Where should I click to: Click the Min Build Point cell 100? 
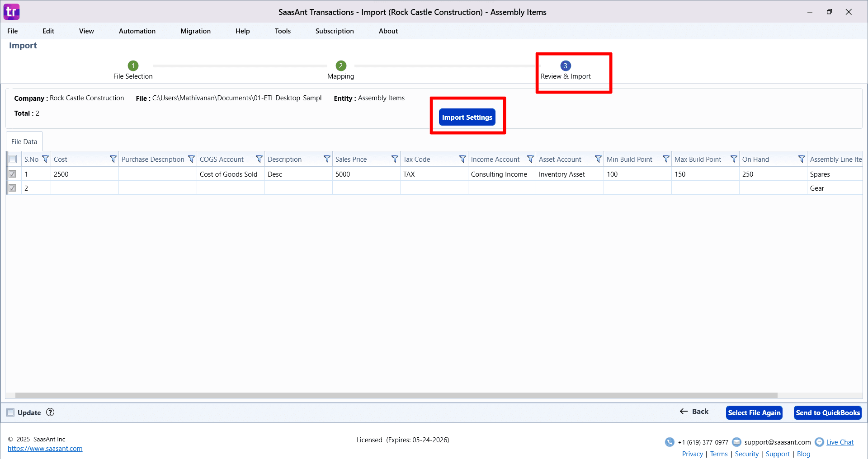(637, 174)
